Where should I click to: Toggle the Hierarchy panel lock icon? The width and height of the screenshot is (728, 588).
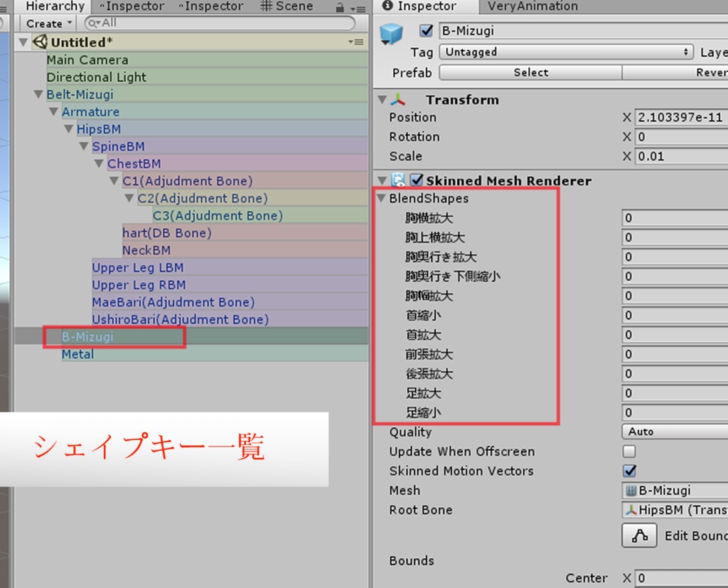click(x=340, y=7)
